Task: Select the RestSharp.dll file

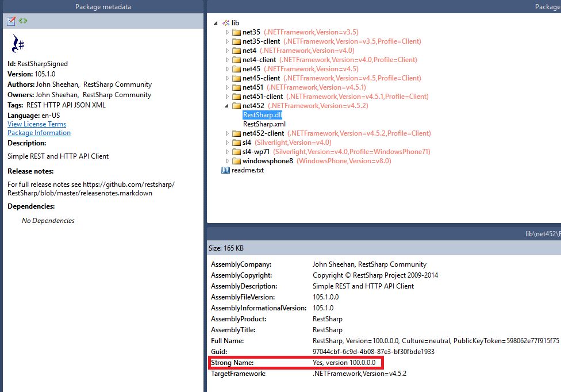Action: (x=263, y=115)
